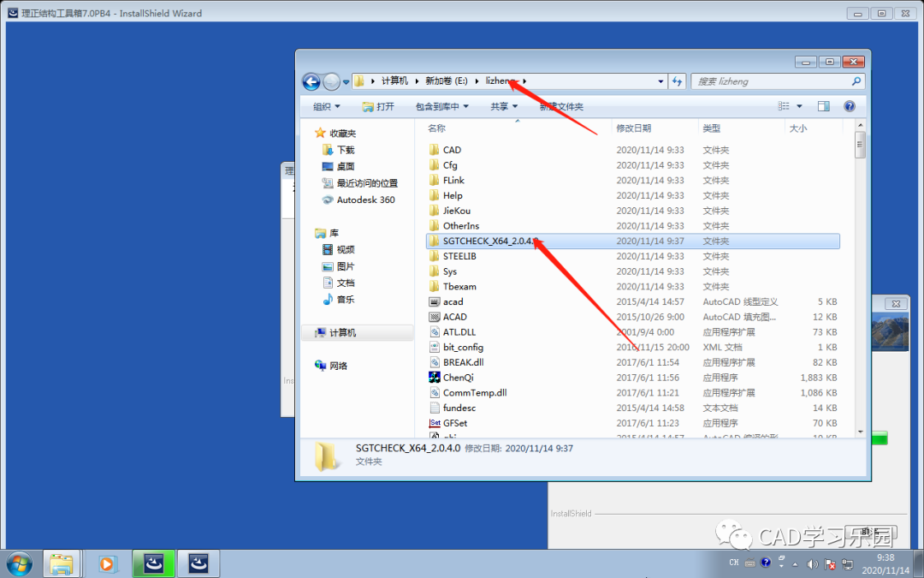
Task: Refresh the folder via address bar refresh icon
Action: coord(677,81)
